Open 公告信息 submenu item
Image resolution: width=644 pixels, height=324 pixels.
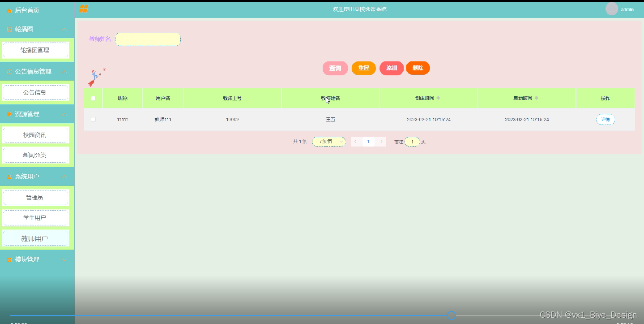(36, 92)
